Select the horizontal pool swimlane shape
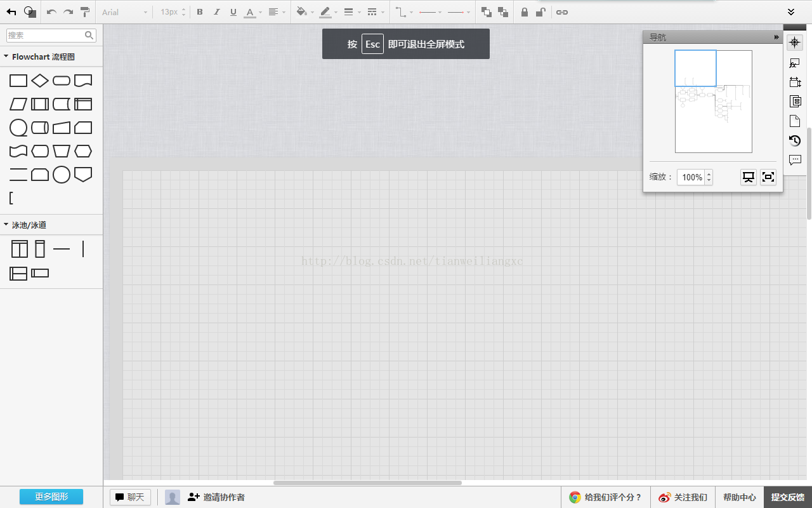This screenshot has width=812, height=508. pyautogui.click(x=18, y=274)
